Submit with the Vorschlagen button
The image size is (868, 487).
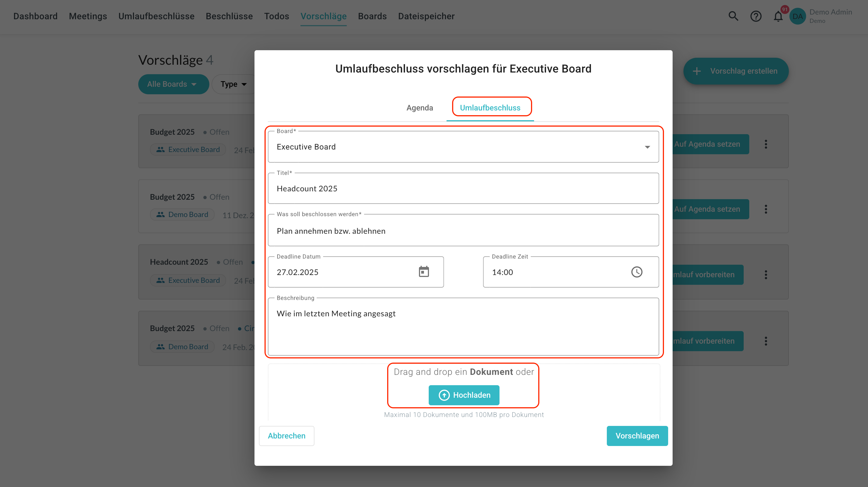pos(637,436)
